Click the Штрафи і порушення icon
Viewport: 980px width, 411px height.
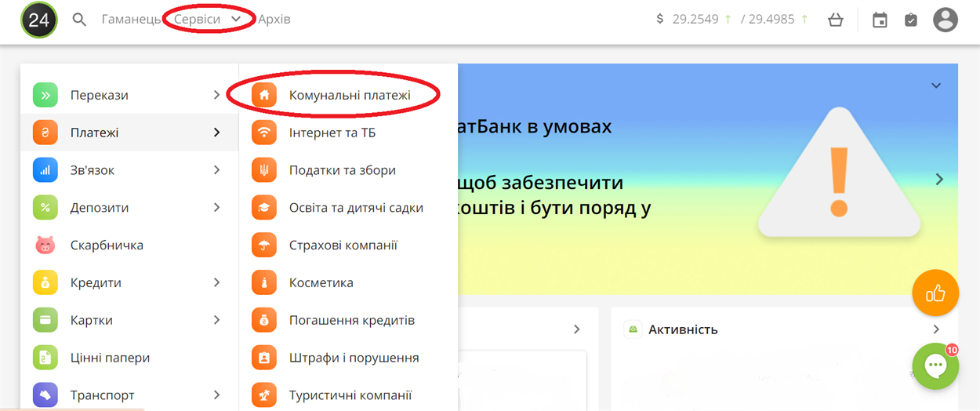coord(264,358)
